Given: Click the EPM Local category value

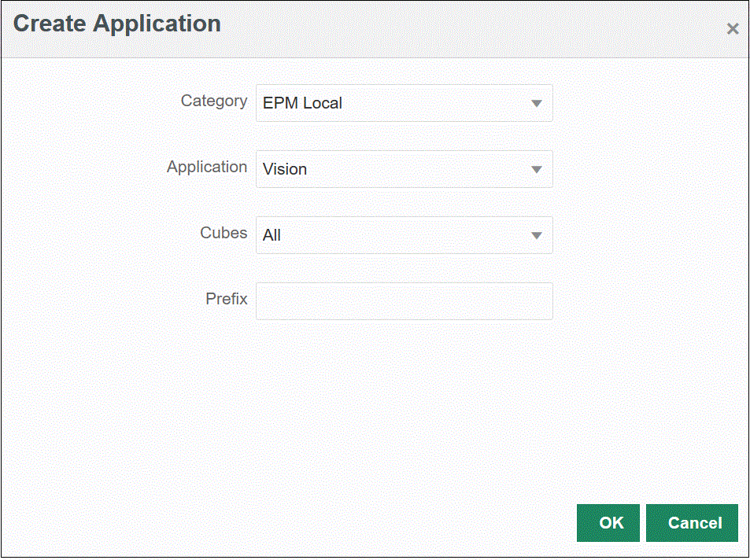Looking at the screenshot, I should pyautogui.click(x=303, y=103).
